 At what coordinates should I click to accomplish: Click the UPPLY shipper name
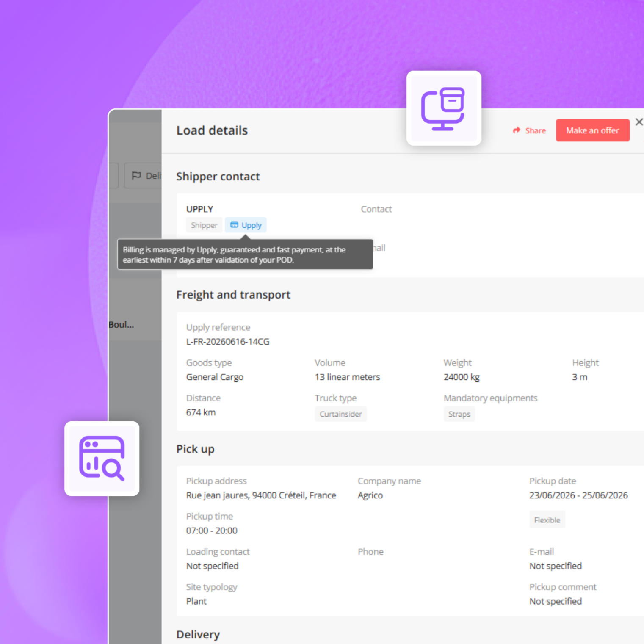pos(199,209)
